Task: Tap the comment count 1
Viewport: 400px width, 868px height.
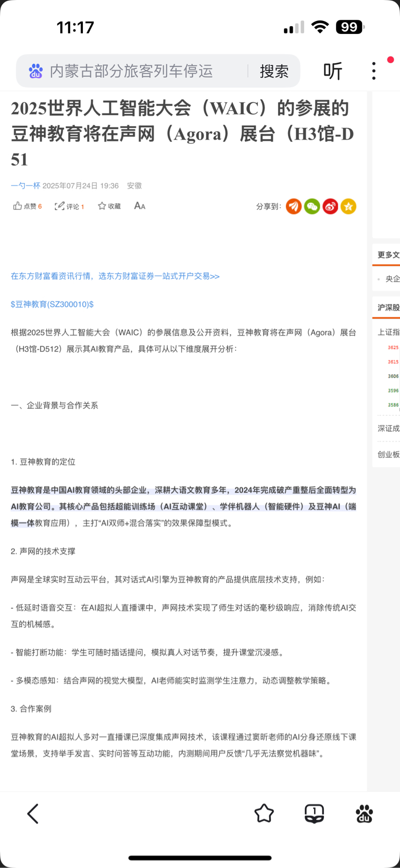Action: (82, 206)
